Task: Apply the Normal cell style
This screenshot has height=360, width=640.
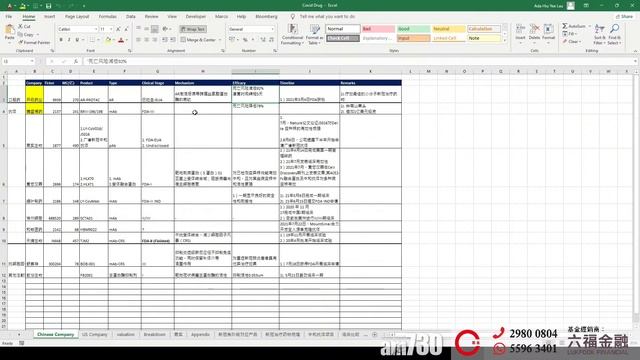Action: point(343,29)
